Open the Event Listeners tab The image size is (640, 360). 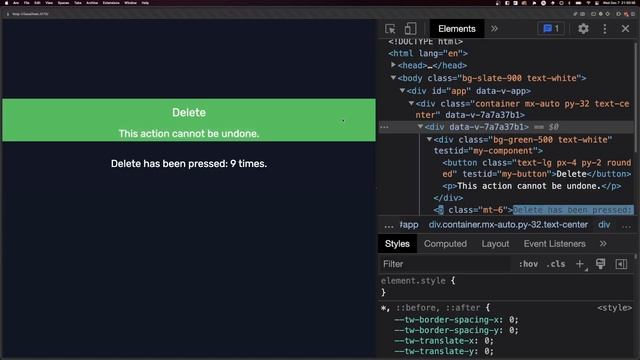(x=554, y=244)
